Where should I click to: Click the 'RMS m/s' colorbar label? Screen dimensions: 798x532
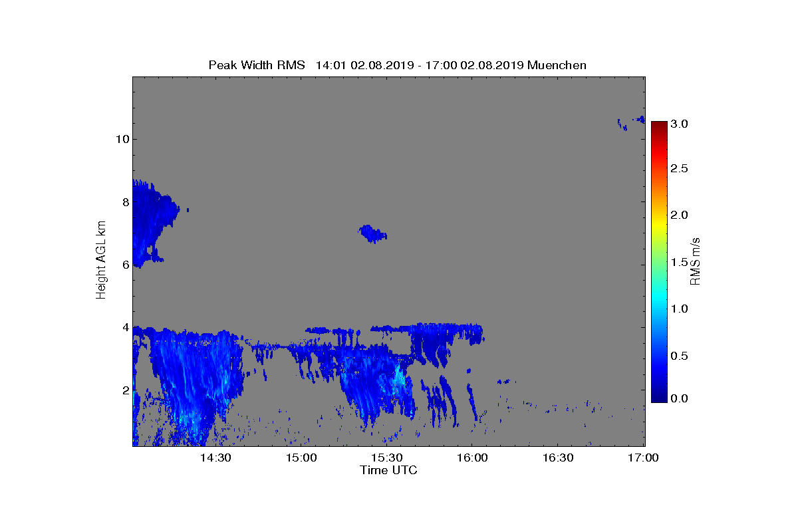(x=696, y=261)
